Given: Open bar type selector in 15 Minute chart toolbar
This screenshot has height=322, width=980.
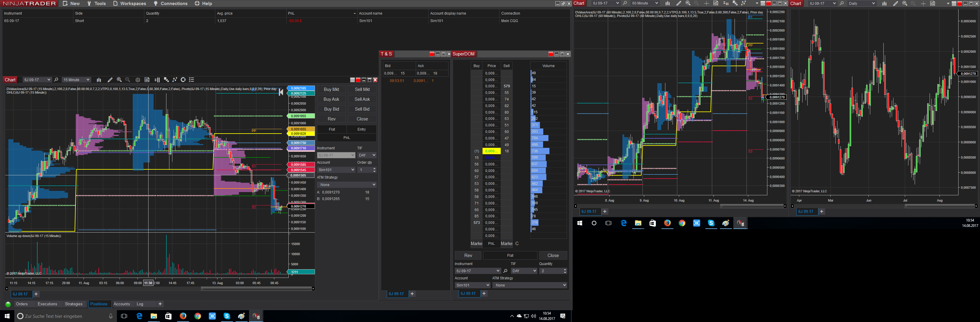Looking at the screenshot, I should click(x=99, y=80).
